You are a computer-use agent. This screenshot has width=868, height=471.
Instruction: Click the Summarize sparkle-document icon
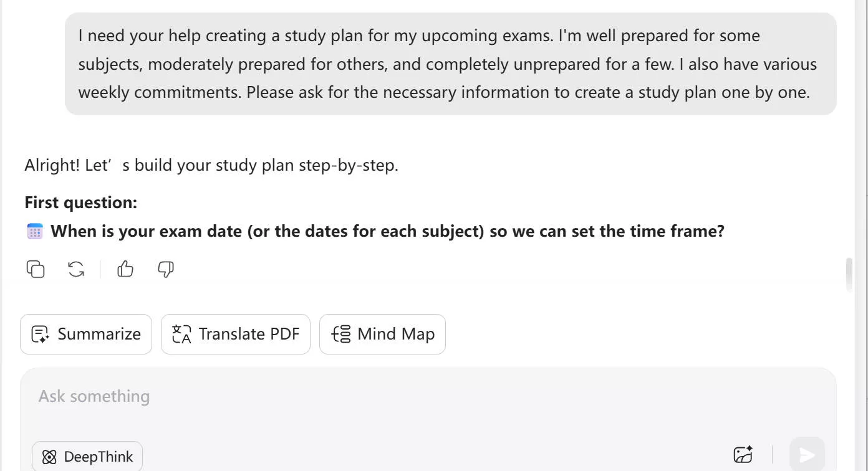[40, 334]
